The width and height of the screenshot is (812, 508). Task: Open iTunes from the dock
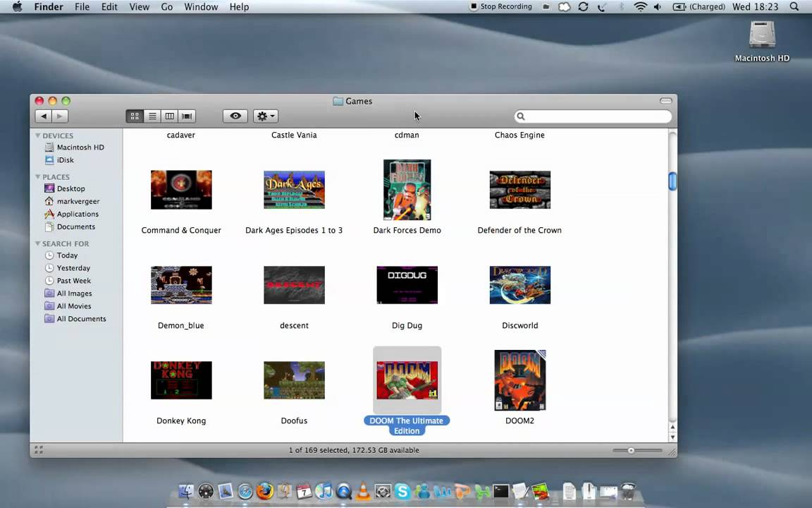[324, 490]
